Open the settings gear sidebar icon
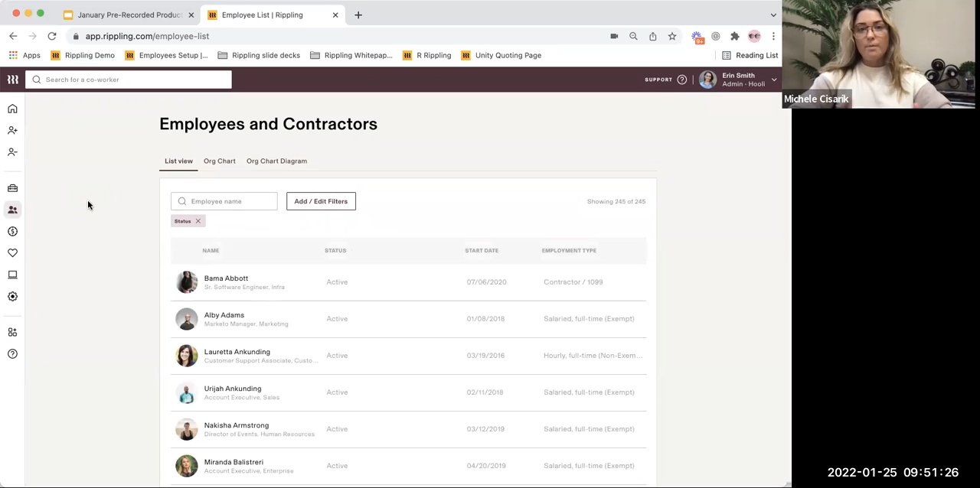The height and width of the screenshot is (488, 980). [x=12, y=296]
